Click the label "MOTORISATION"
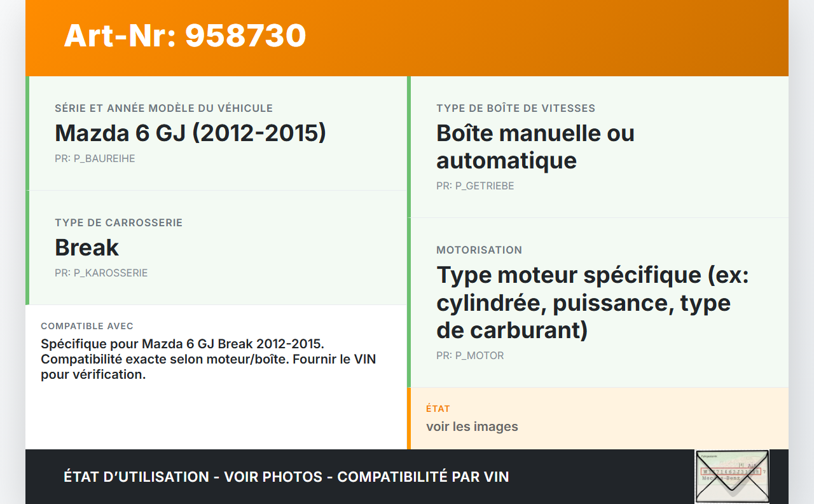 tap(479, 250)
